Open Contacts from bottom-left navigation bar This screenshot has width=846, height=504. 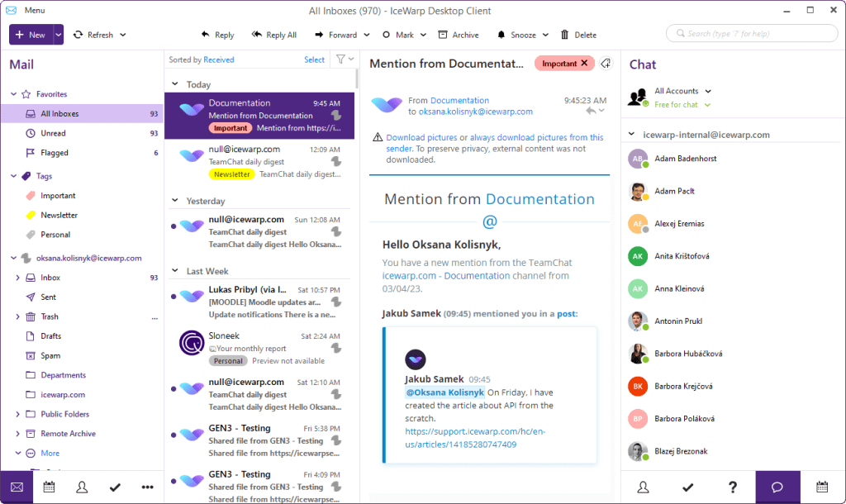pyautogui.click(x=82, y=487)
